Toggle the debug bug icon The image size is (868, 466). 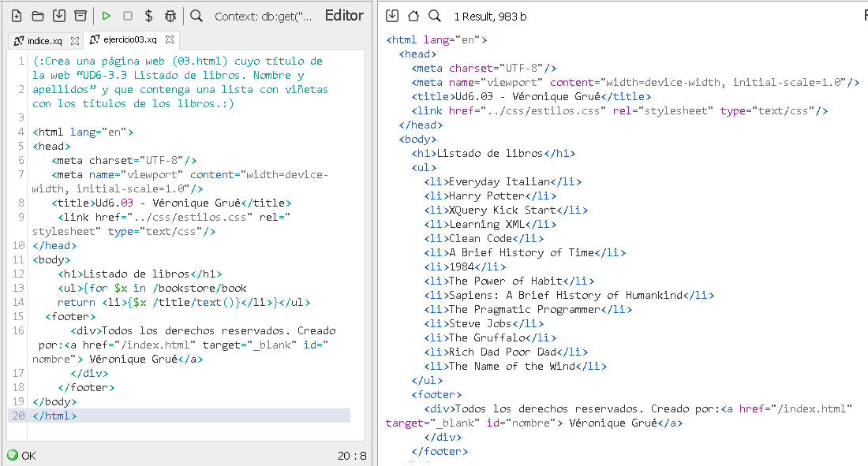pyautogui.click(x=170, y=16)
